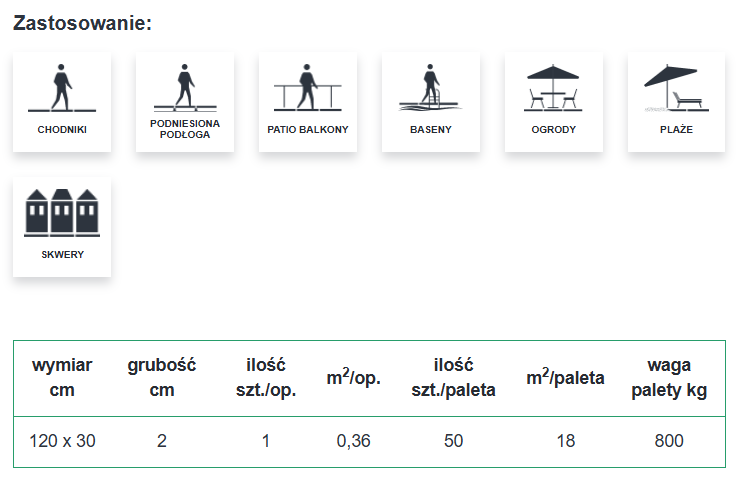Select the 0,36 table cell

(354, 441)
